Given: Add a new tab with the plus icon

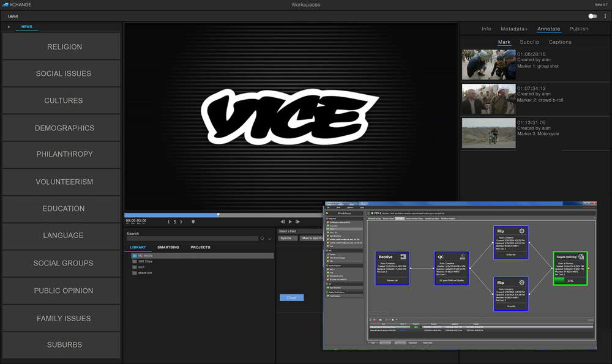Looking at the screenshot, I should tap(9, 27).
